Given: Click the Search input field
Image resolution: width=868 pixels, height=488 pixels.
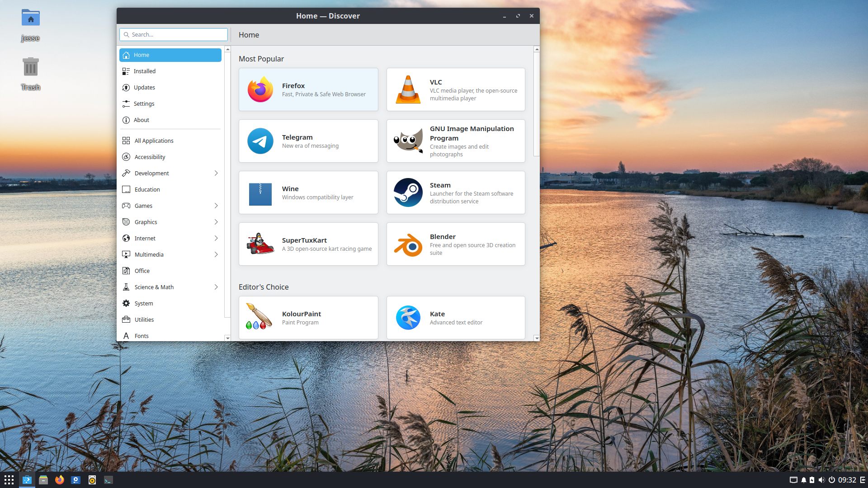Looking at the screenshot, I should (174, 35).
